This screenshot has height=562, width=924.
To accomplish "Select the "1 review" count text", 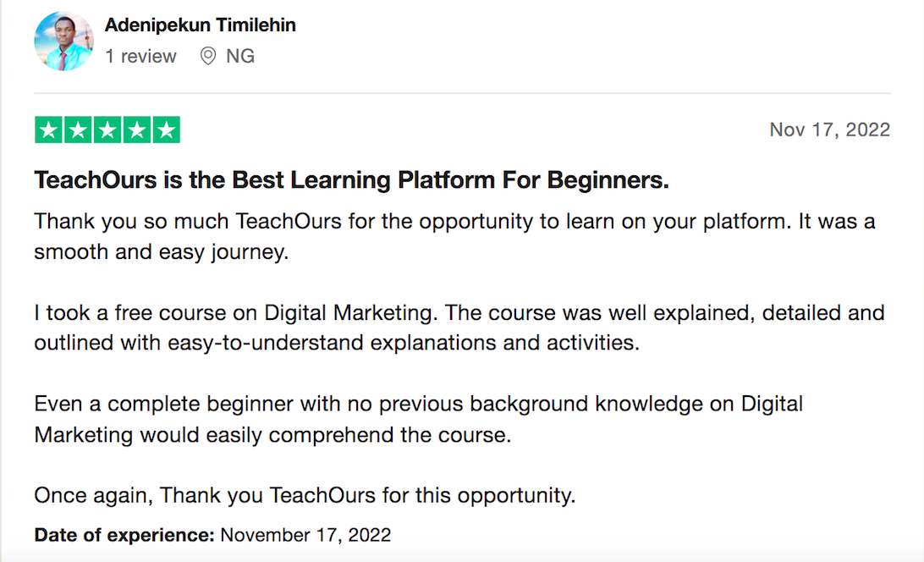I will (x=140, y=56).
